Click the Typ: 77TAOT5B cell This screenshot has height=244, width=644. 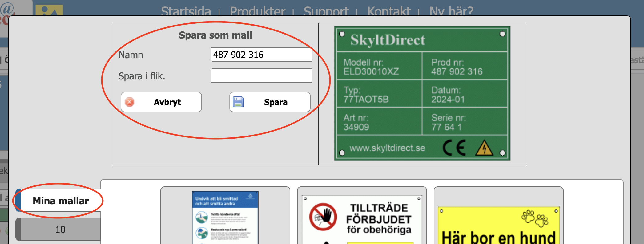[x=380, y=94]
